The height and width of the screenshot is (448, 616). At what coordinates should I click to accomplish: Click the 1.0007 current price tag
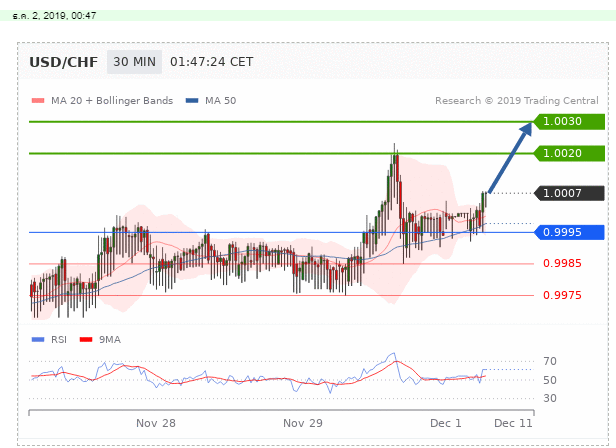(569, 193)
